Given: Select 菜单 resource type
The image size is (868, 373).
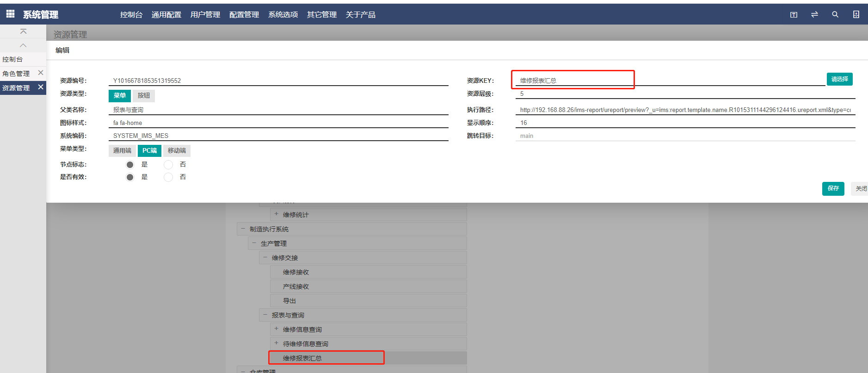Looking at the screenshot, I should [120, 95].
